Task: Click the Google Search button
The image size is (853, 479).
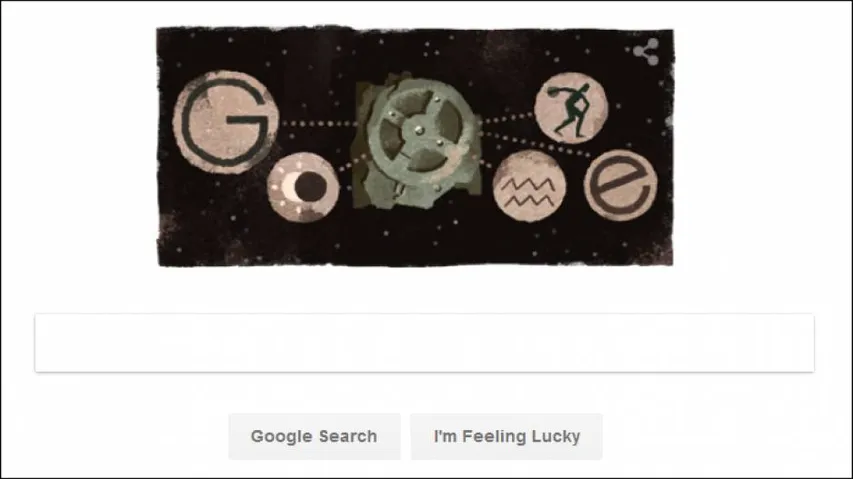Action: click(x=314, y=437)
